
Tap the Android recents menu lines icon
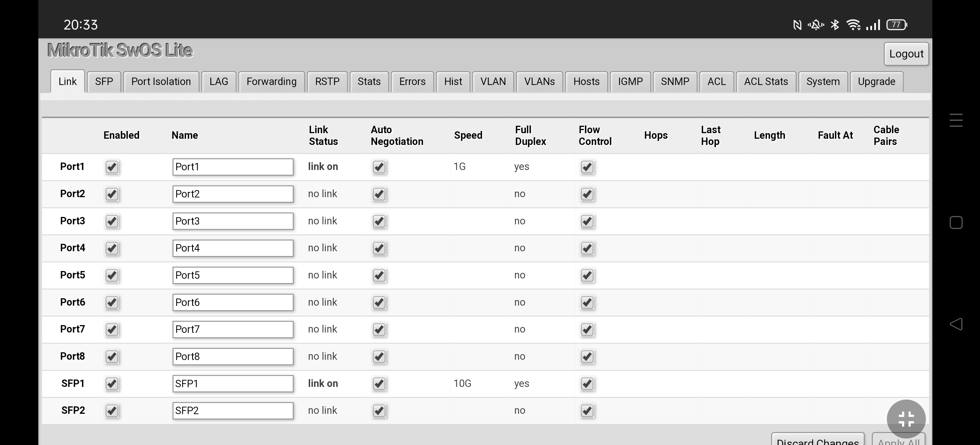[956, 120]
